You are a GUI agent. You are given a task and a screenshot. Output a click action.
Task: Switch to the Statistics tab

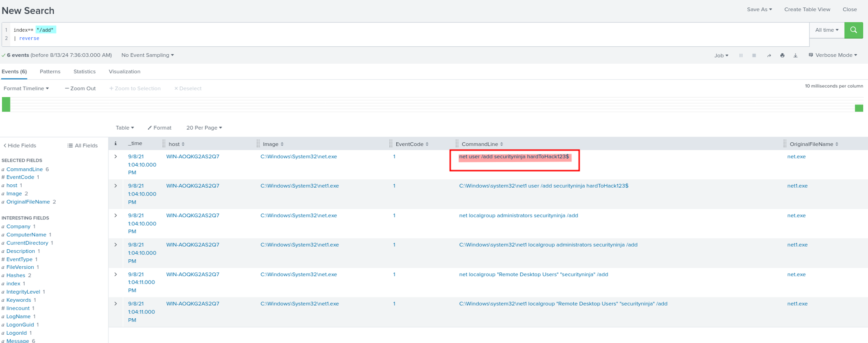tap(84, 72)
